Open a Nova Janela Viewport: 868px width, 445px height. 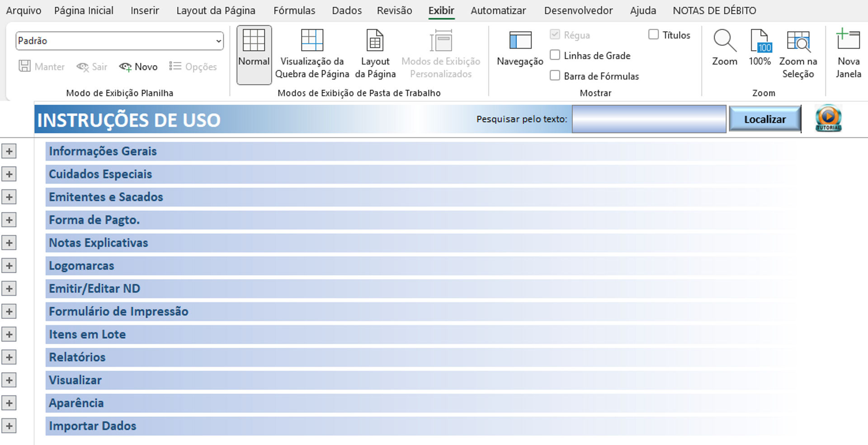click(849, 54)
